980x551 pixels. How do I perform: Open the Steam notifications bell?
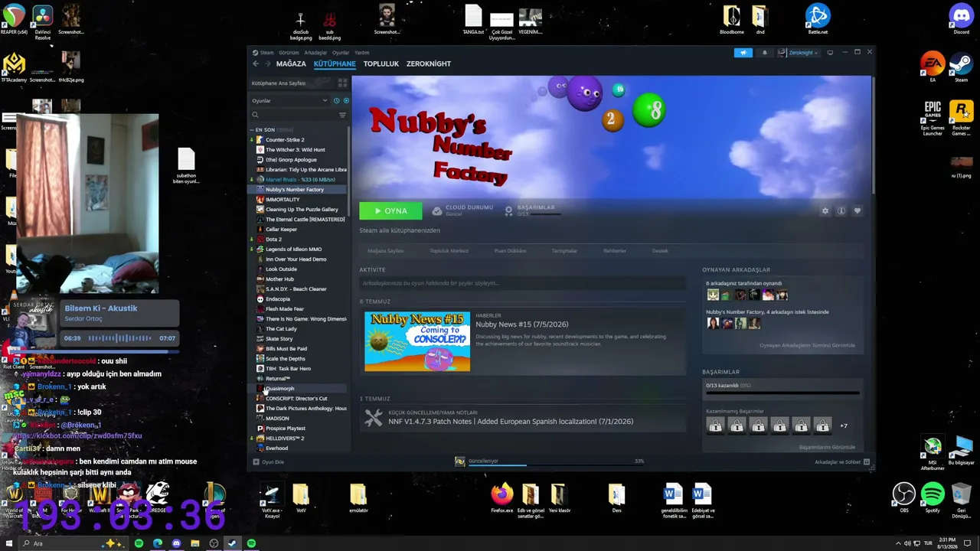[764, 53]
